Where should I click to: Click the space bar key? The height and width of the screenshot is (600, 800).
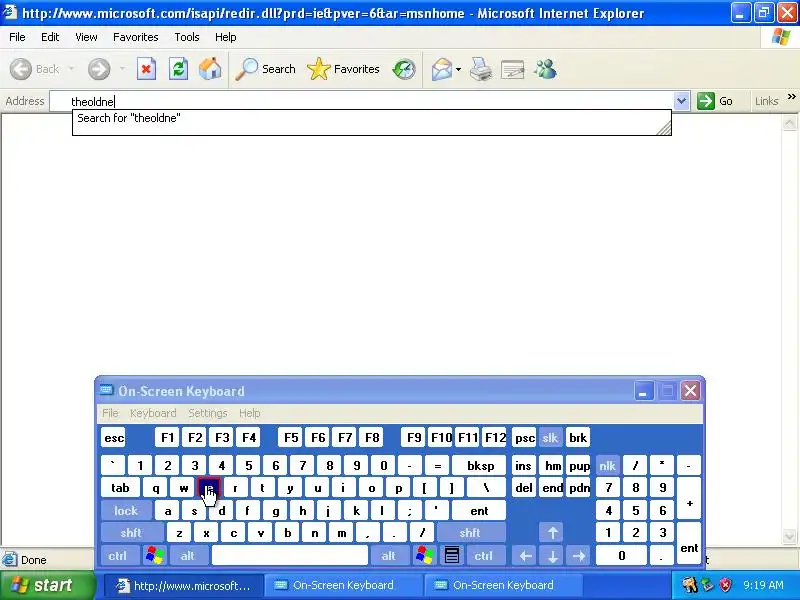[x=290, y=556]
